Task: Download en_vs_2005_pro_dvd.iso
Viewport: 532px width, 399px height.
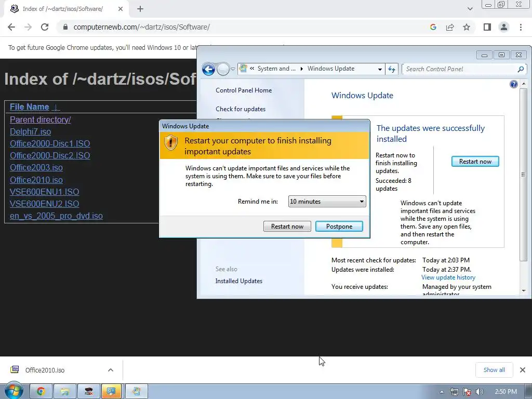Action: pos(56,216)
